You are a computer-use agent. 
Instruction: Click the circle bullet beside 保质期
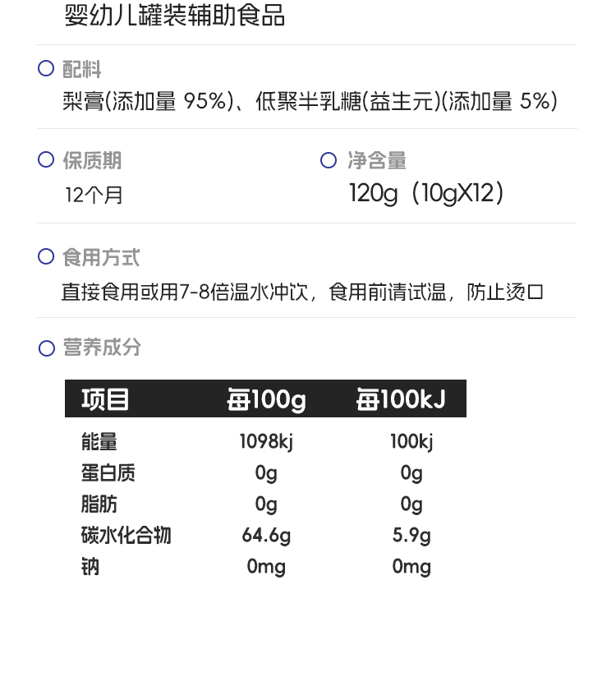(46, 160)
